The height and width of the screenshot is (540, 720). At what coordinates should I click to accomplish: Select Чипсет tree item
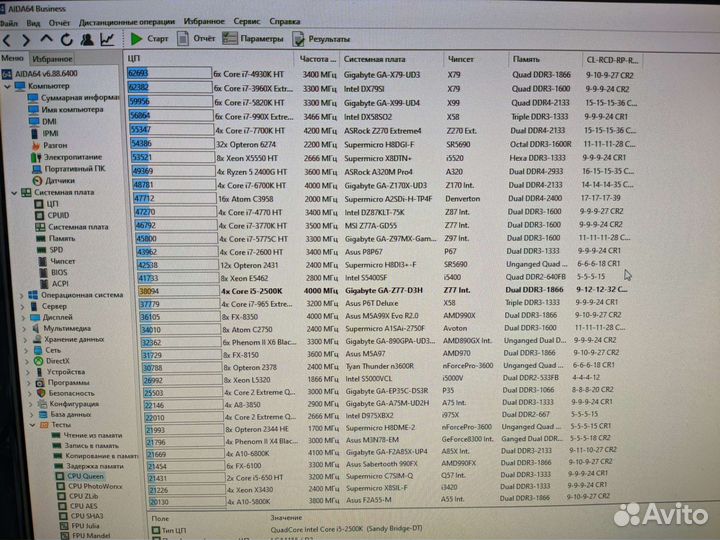point(56,261)
